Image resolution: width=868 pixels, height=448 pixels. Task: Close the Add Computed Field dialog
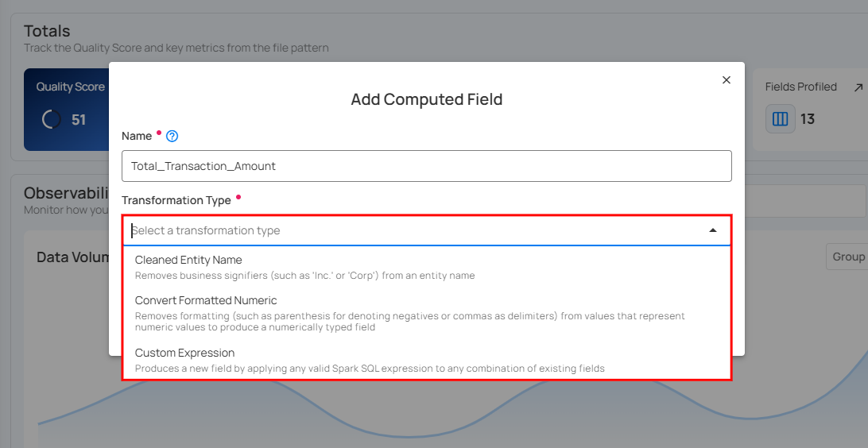point(726,80)
